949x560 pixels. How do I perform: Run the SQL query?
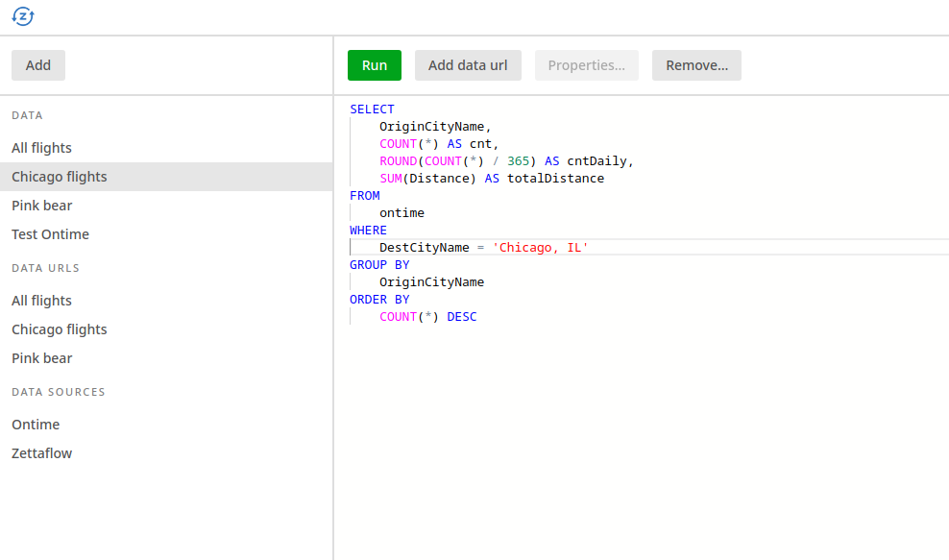pos(374,64)
